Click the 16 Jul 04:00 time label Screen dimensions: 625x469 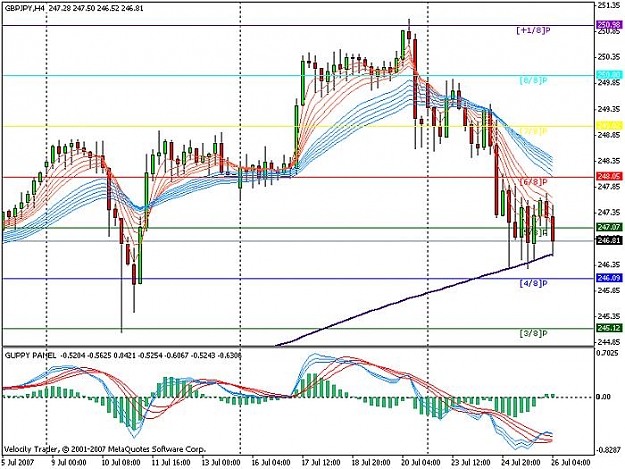(270, 463)
